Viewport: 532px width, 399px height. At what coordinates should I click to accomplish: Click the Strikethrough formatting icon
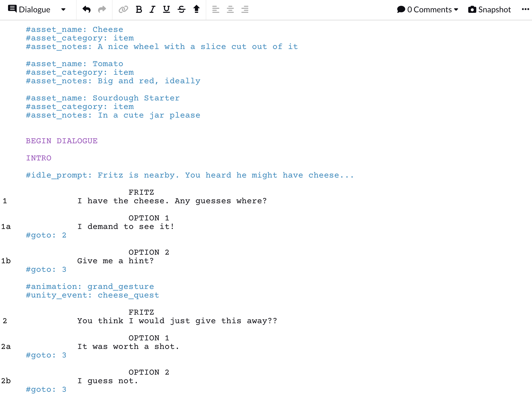[x=181, y=9]
